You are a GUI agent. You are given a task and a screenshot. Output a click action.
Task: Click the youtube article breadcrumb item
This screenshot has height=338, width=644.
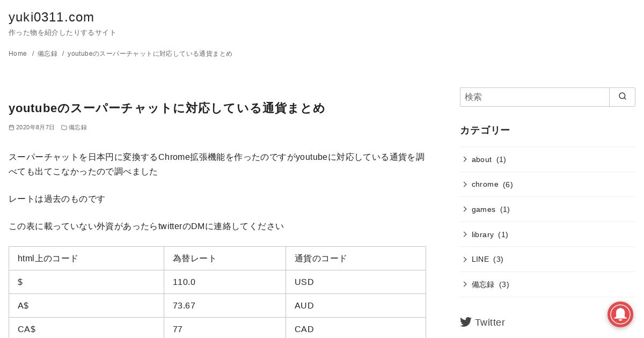150,54
